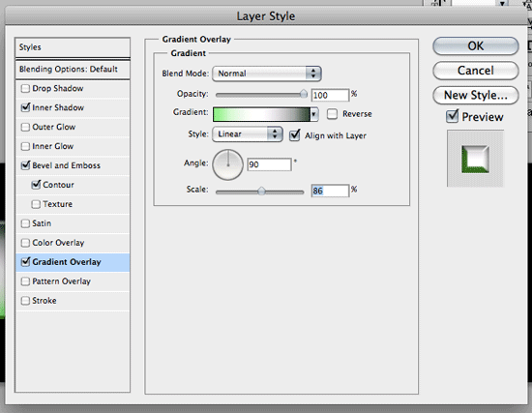Click the Opacity slider track

260,95
